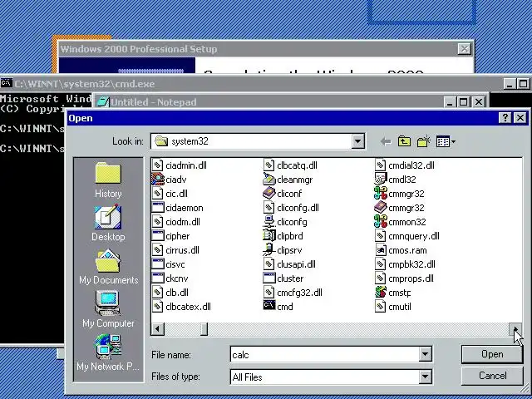The height and width of the screenshot is (399, 532).
Task: Select the cmdl32 file
Action: pos(396,180)
